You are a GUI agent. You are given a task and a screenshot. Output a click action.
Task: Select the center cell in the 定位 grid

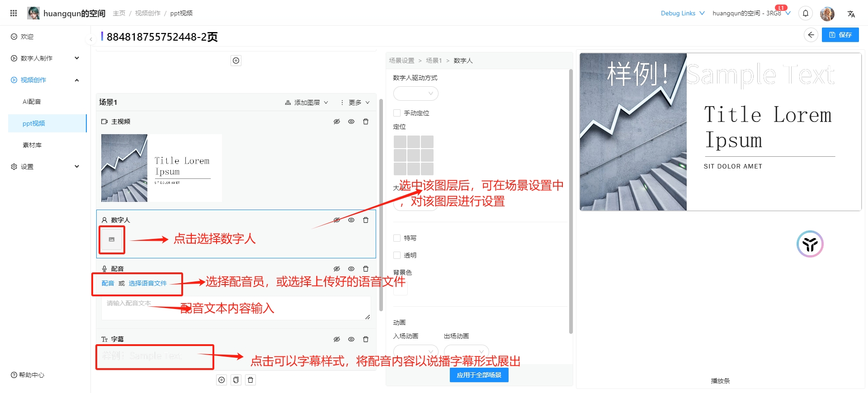click(x=414, y=155)
